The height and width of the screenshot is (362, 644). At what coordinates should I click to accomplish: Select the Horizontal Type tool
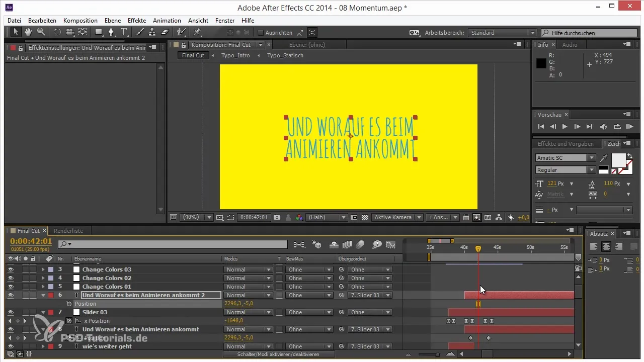pos(124,32)
